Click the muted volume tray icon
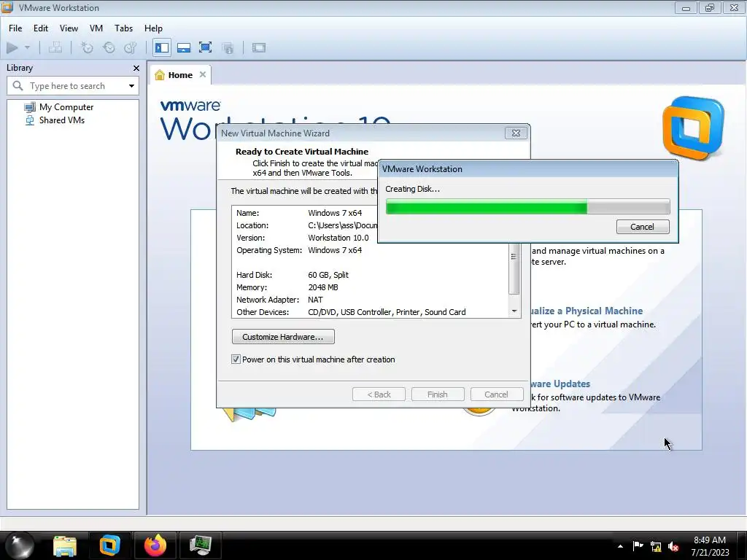747x560 pixels. pos(673,547)
